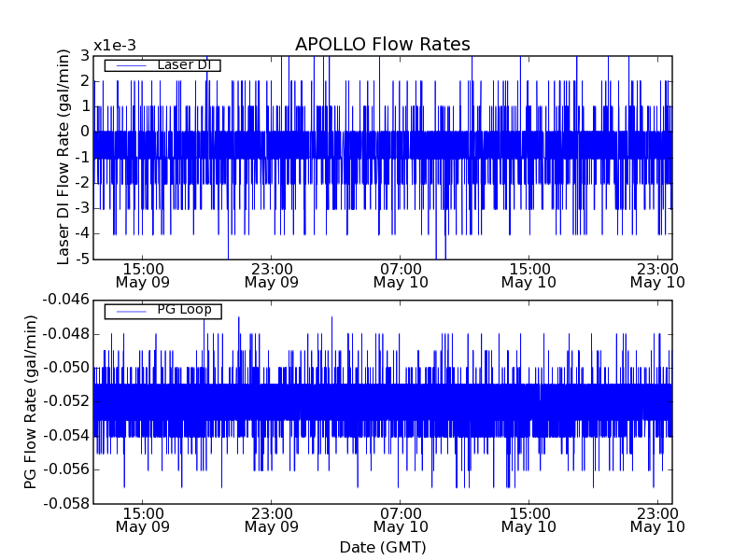Click the bottom plot's 15:00 May 09 tick
747x560 pixels.
(142, 520)
